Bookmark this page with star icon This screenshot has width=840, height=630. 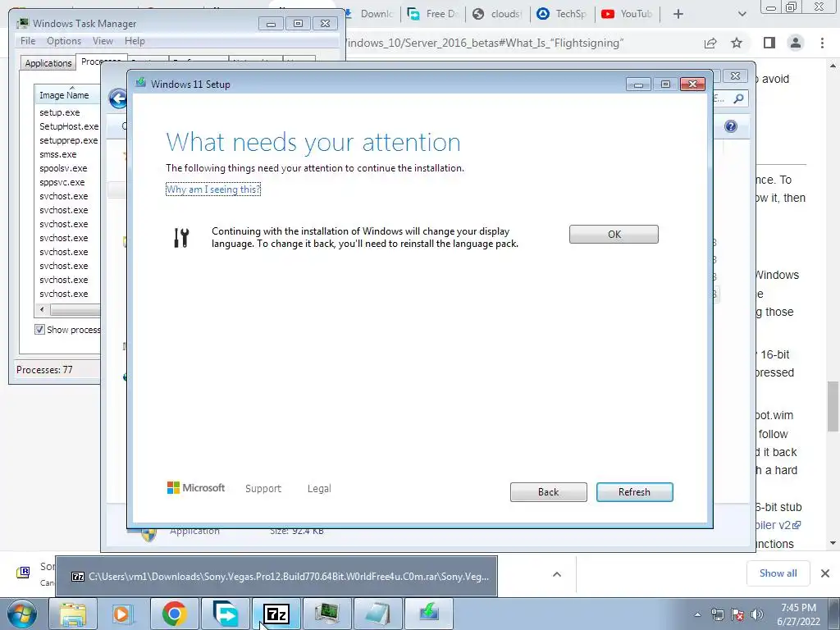coord(737,43)
